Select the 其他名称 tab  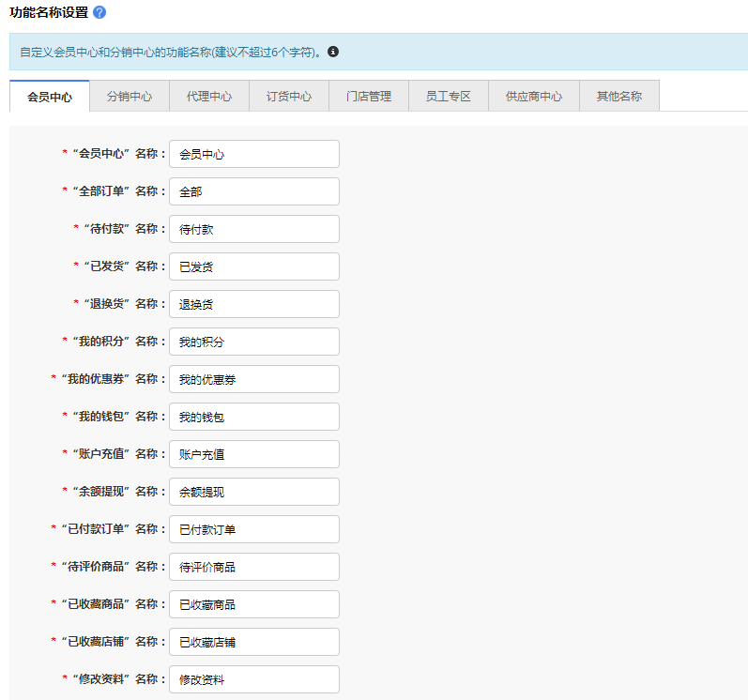[619, 96]
